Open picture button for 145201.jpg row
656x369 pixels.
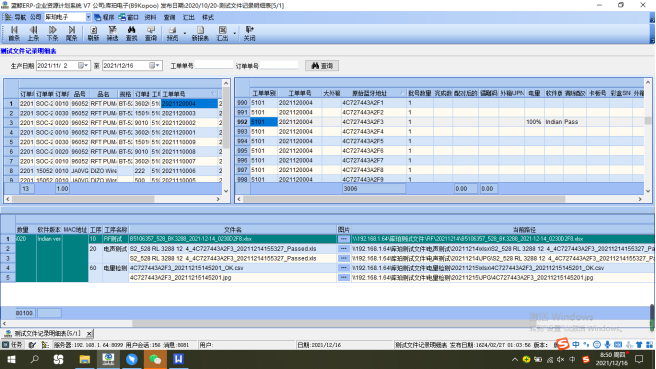[x=343, y=277]
